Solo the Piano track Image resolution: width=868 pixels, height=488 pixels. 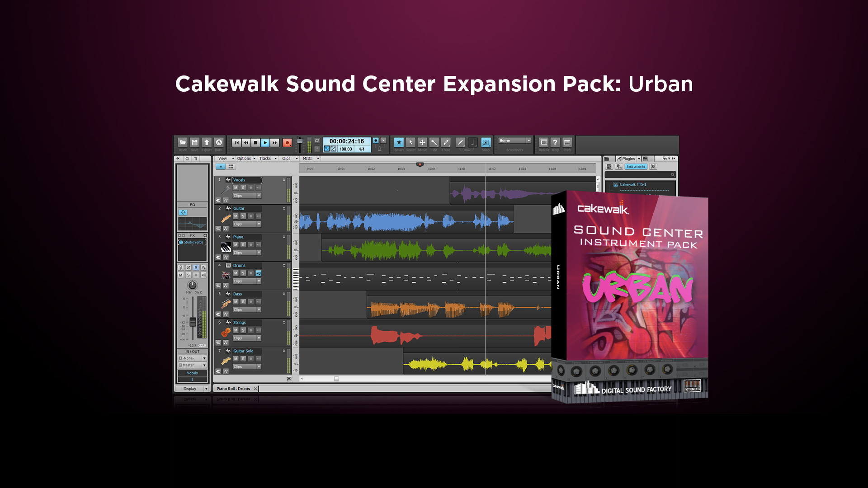click(243, 245)
